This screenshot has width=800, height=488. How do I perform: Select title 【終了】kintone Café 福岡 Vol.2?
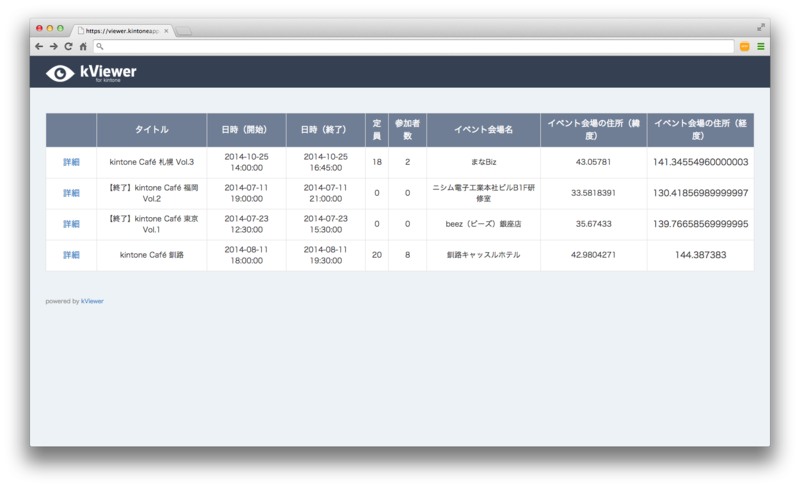click(152, 193)
